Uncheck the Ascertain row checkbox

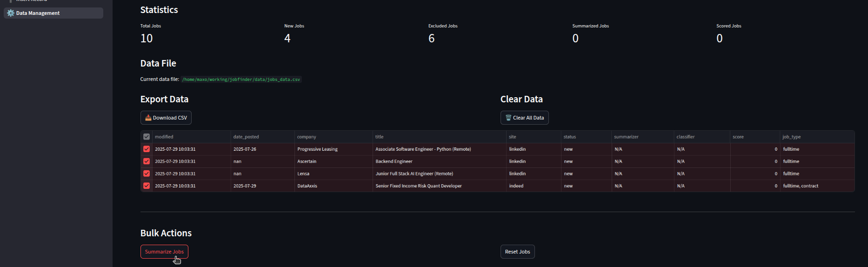tap(147, 161)
